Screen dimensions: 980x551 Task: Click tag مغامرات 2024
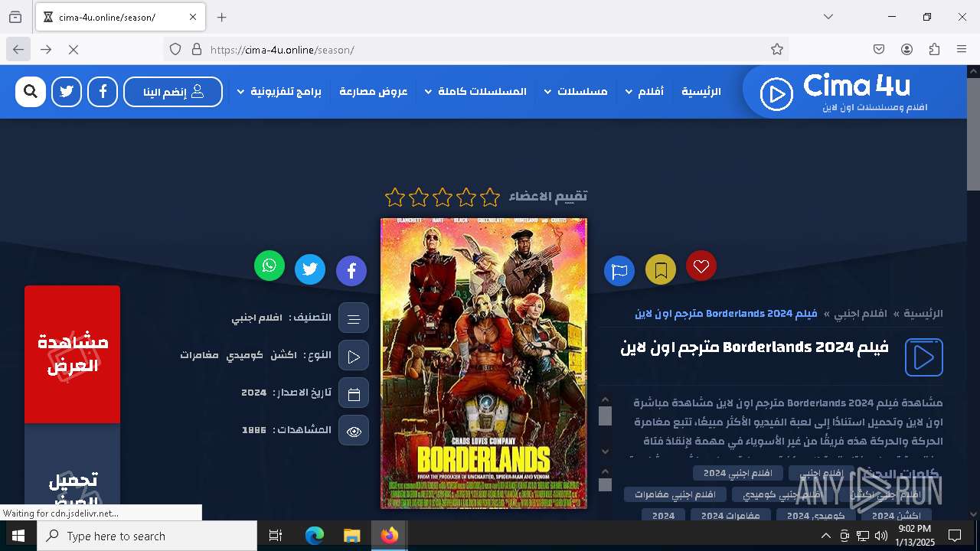coord(730,516)
